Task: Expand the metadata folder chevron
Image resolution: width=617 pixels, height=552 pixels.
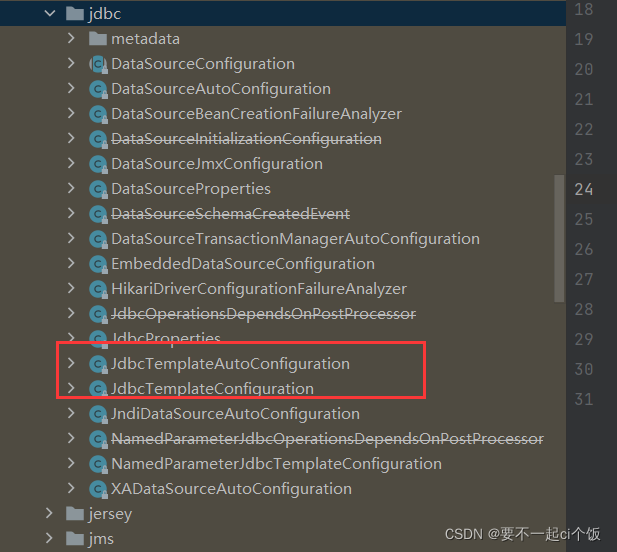Action: point(71,38)
